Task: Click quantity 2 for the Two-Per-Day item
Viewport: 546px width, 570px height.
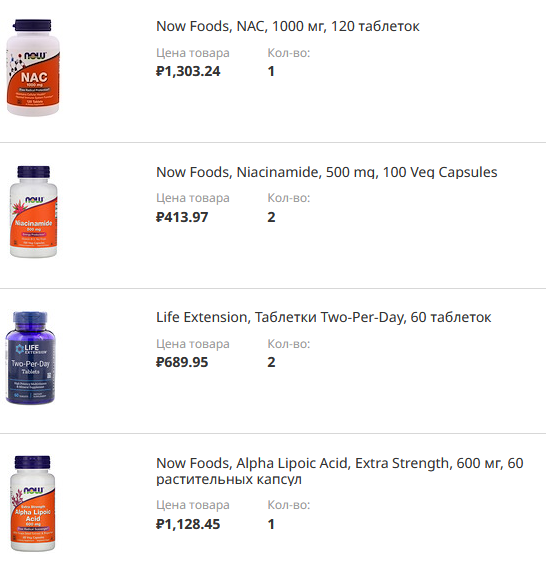Action: [x=271, y=362]
